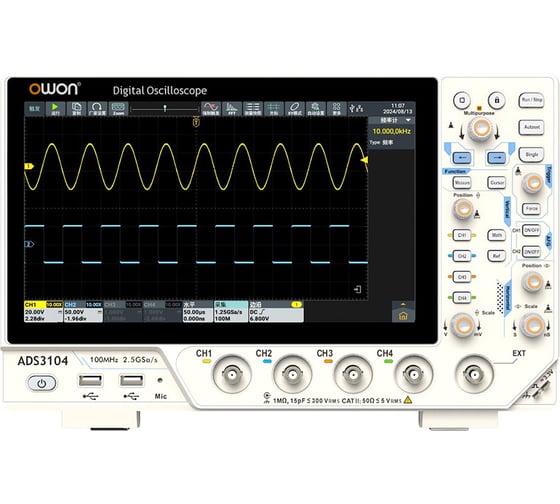Click the Vertical Position knob
The width and height of the screenshot is (560, 504).
pyautogui.click(x=464, y=209)
